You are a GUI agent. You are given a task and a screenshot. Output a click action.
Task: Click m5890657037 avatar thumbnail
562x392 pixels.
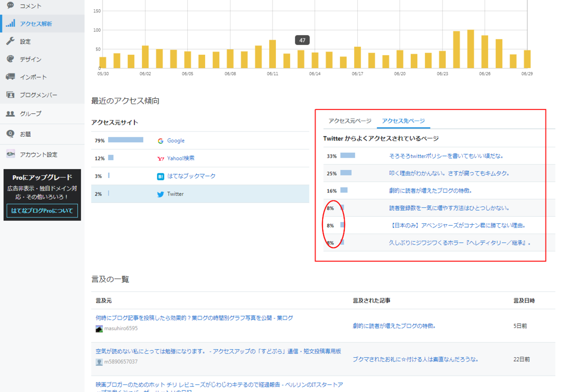[x=99, y=362]
